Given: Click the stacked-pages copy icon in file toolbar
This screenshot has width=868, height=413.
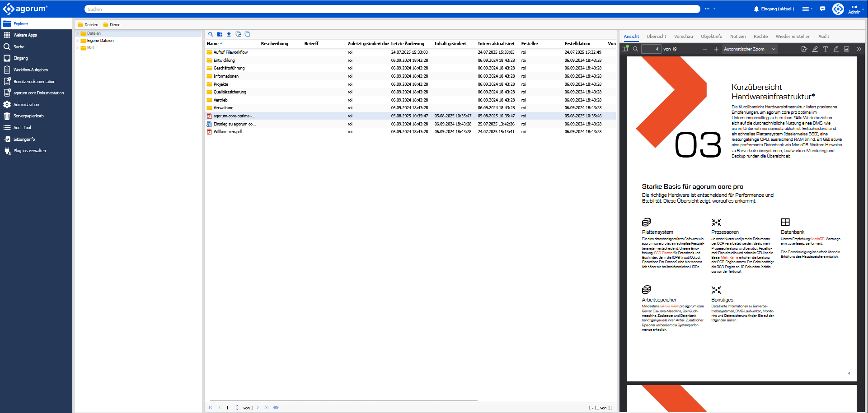Looking at the screenshot, I should 247,34.
